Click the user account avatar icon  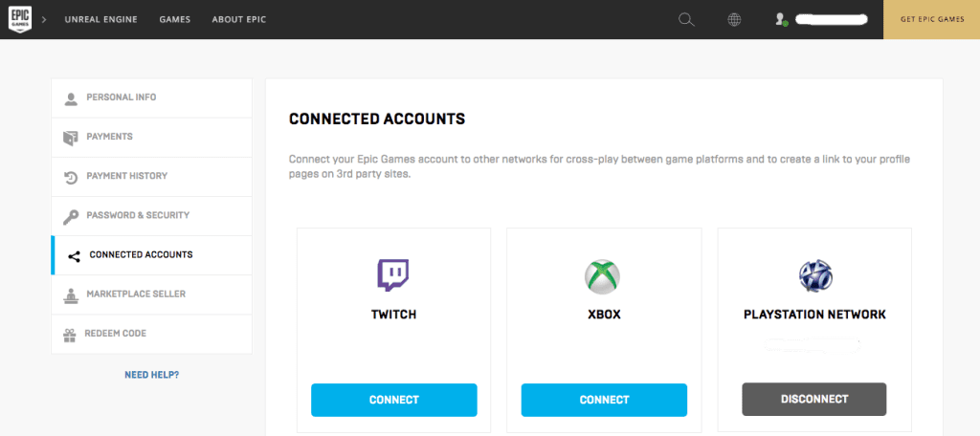tap(781, 19)
